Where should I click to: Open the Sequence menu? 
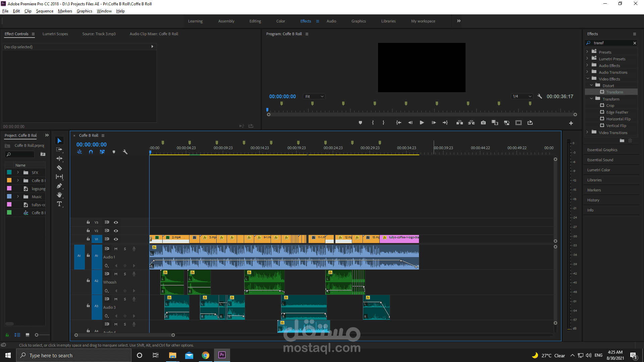[x=45, y=11]
